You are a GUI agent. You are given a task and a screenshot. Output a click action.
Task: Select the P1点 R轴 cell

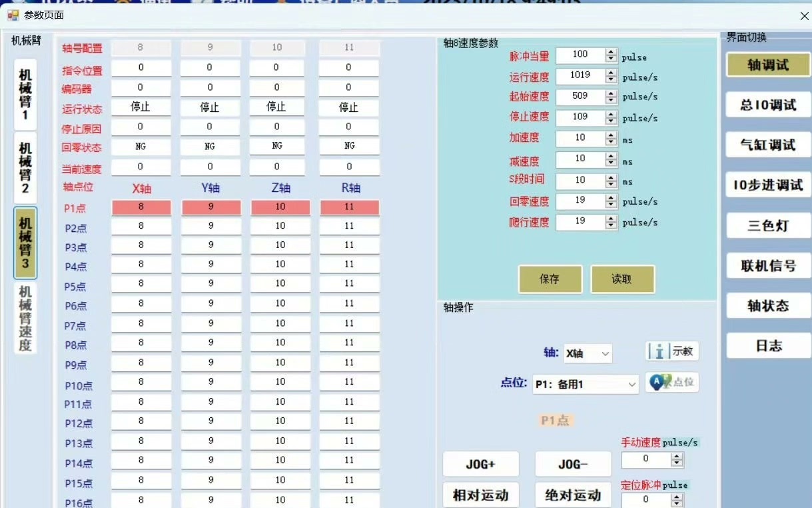pyautogui.click(x=350, y=207)
